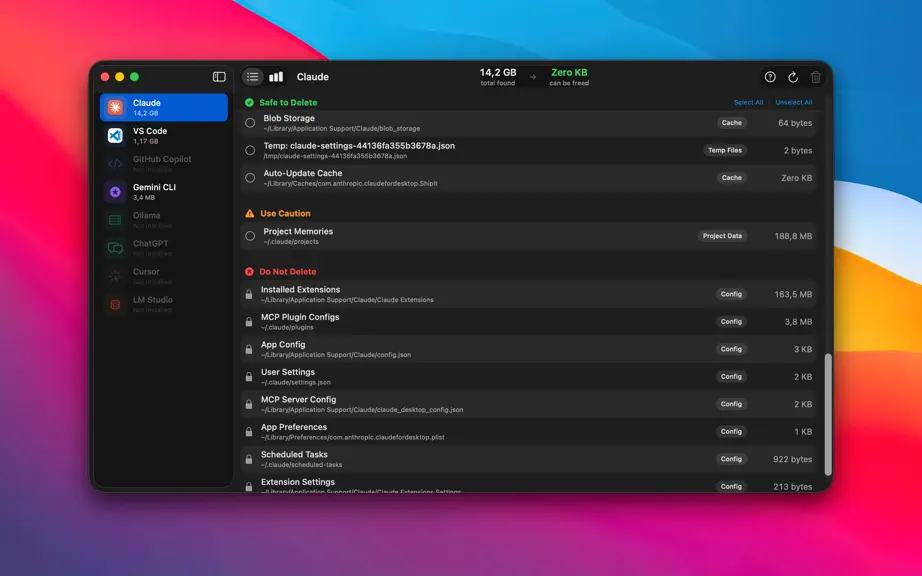The width and height of the screenshot is (922, 576).
Task: Click the Extension Settings row title
Action: 298,482
